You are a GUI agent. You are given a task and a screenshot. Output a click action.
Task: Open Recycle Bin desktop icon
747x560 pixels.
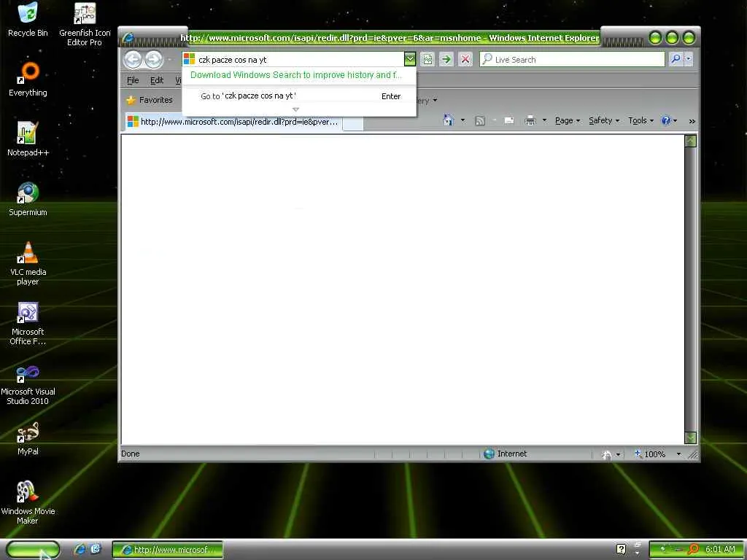tap(28, 20)
